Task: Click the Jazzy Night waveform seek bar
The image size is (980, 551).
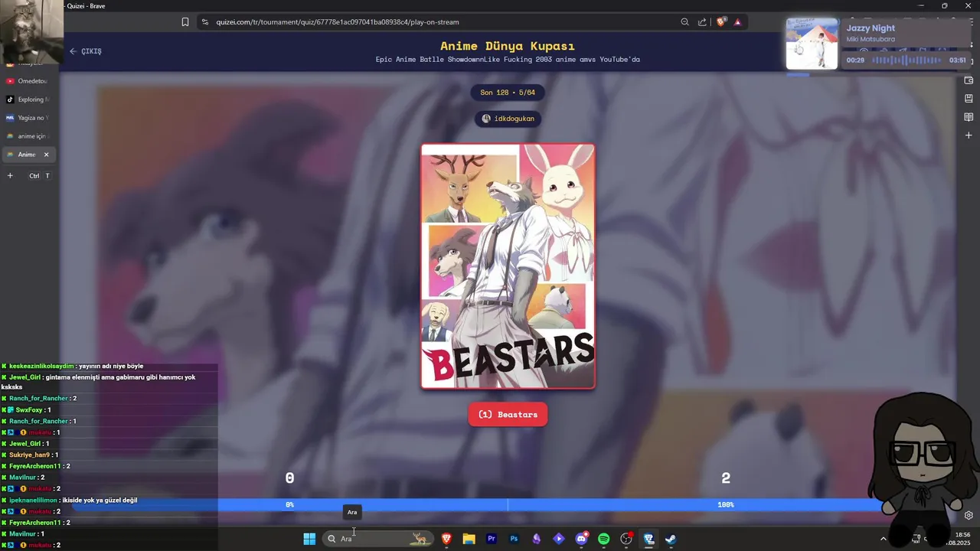Action: coord(907,60)
